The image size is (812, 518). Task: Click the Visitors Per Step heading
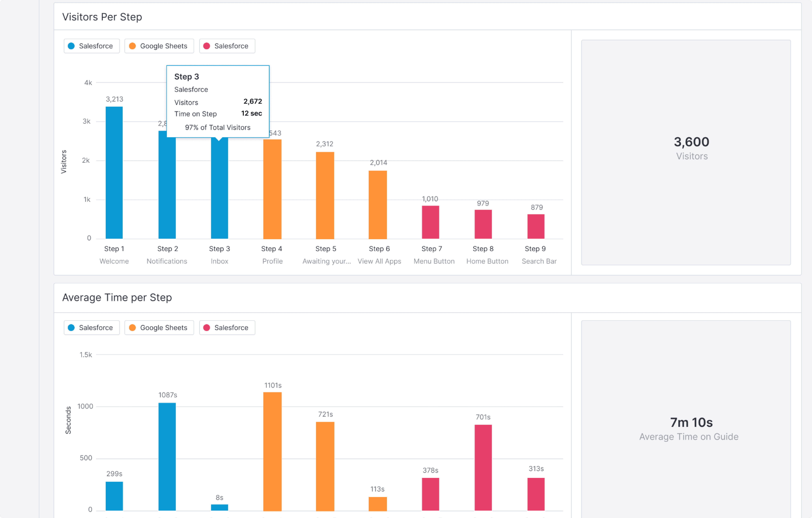[102, 17]
